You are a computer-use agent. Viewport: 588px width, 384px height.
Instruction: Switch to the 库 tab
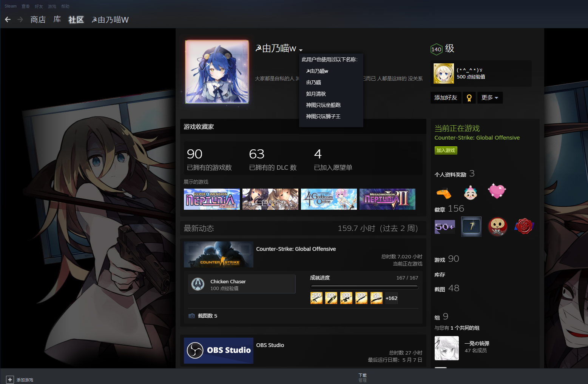pos(57,20)
